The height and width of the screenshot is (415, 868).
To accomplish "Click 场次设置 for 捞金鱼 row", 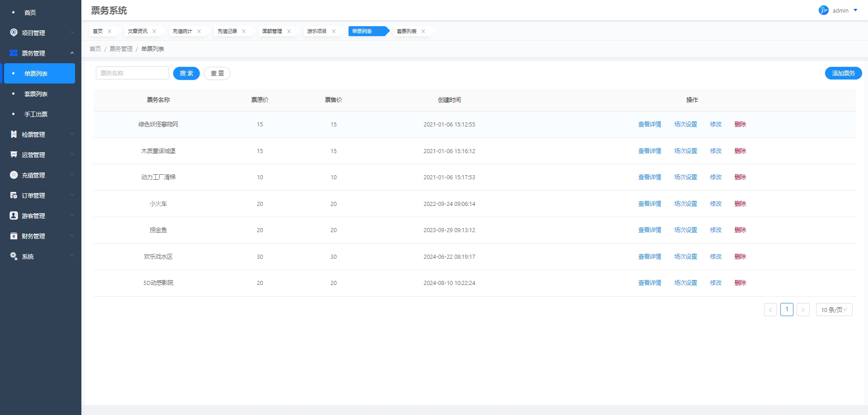I will [685, 230].
